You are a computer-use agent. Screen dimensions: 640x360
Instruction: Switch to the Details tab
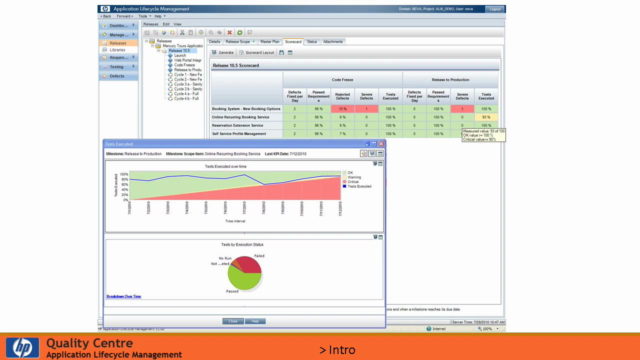point(214,42)
